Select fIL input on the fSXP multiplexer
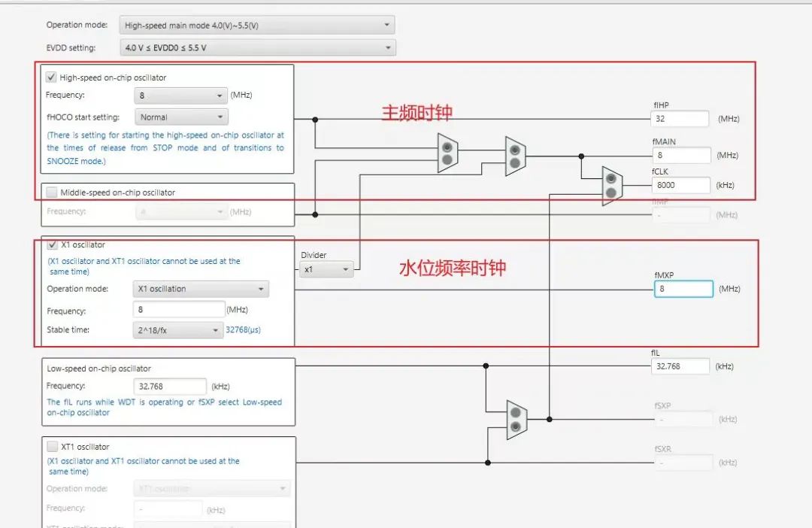 515,413
